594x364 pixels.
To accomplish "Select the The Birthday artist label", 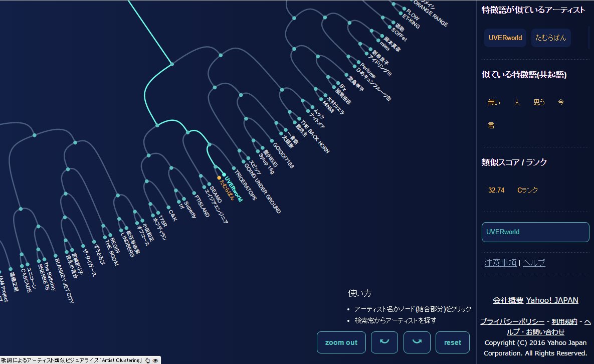I will click(x=49, y=276).
